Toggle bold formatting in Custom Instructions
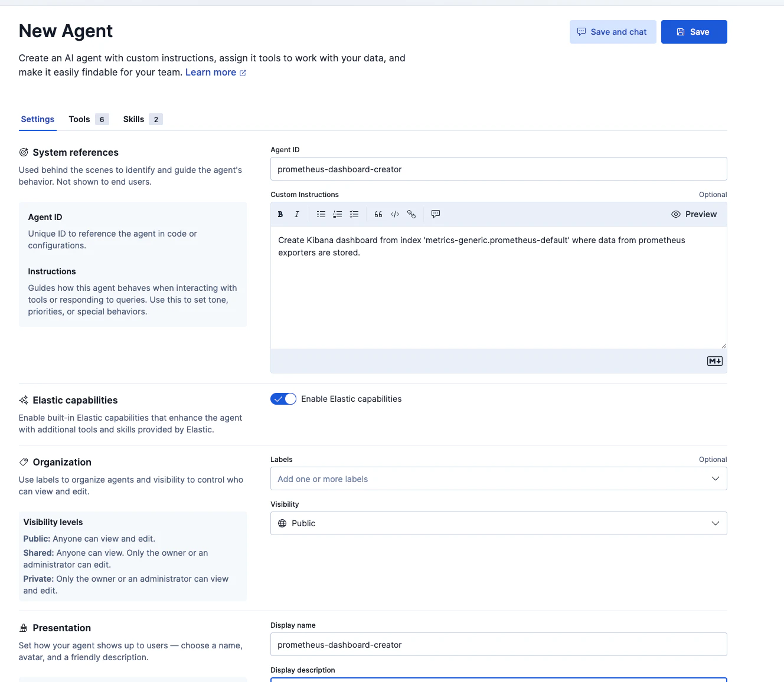This screenshot has height=682, width=784. point(280,214)
